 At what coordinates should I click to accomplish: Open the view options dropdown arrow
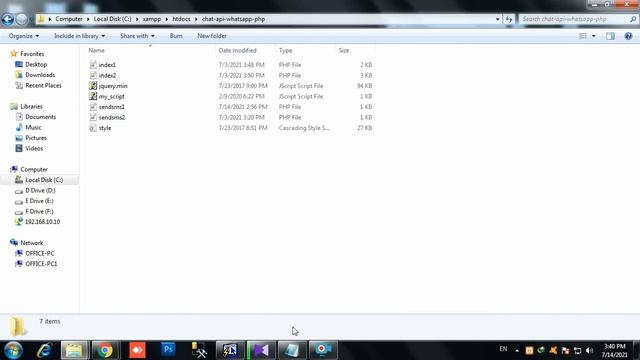(x=593, y=36)
